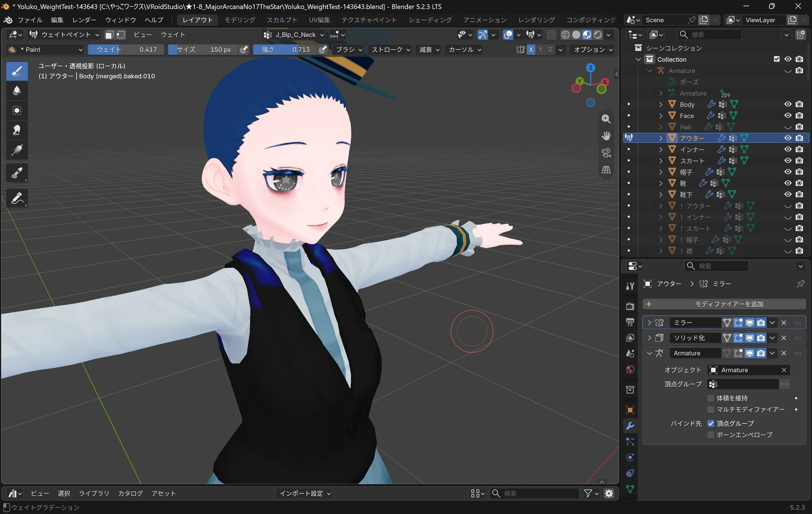The height and width of the screenshot is (514, 812).
Task: Show the Hair object in viewport
Action: point(788,127)
